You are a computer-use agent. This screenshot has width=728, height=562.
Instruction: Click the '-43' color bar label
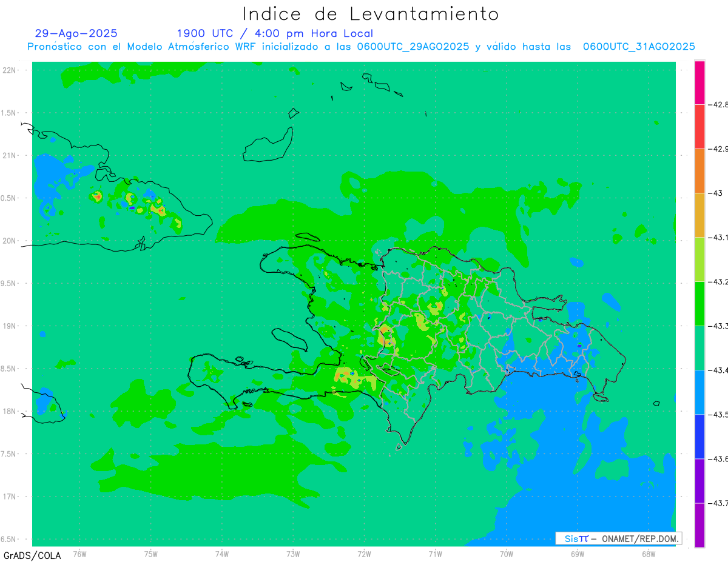[x=715, y=193]
